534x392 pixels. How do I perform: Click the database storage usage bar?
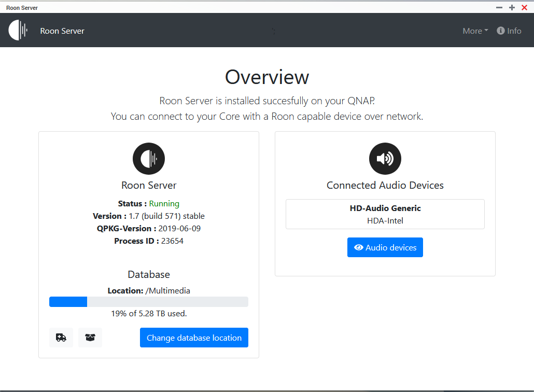pyautogui.click(x=149, y=302)
